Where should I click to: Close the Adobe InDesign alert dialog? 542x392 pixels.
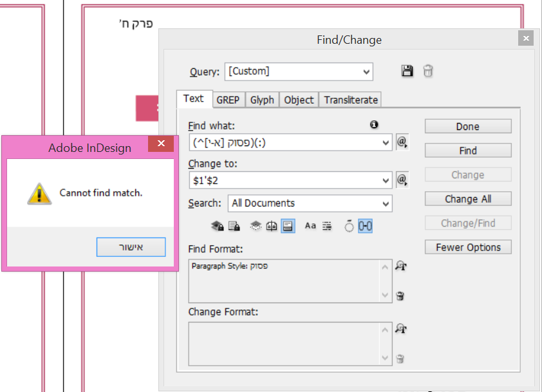click(161, 144)
